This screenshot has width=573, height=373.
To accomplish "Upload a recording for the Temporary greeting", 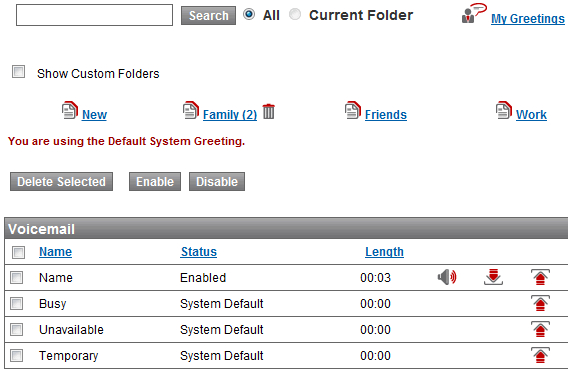I will point(540,355).
